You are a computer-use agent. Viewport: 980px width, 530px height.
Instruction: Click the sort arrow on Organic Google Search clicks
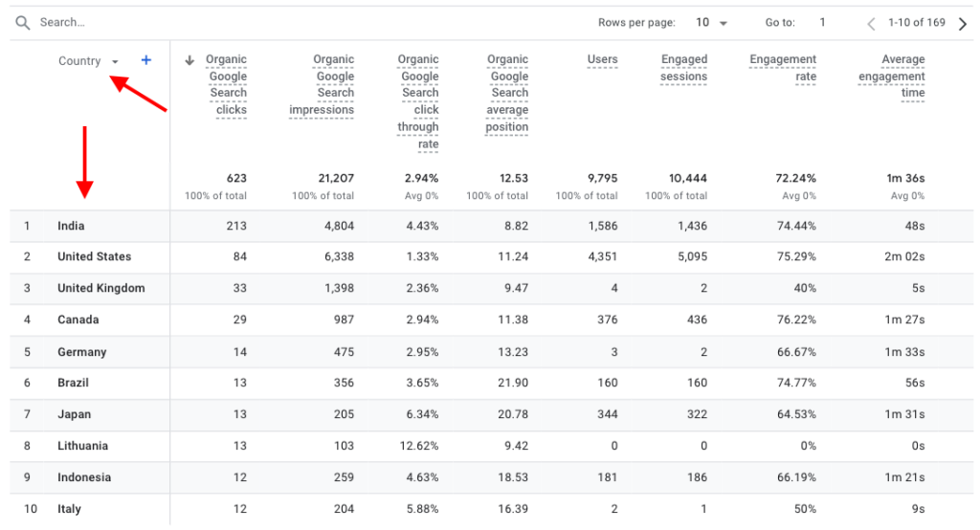point(189,60)
